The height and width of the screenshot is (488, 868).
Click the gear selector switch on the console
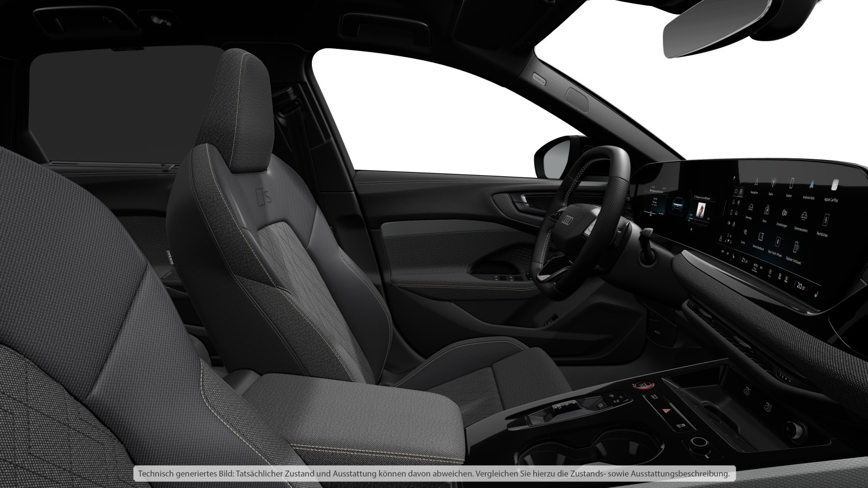coord(566,407)
